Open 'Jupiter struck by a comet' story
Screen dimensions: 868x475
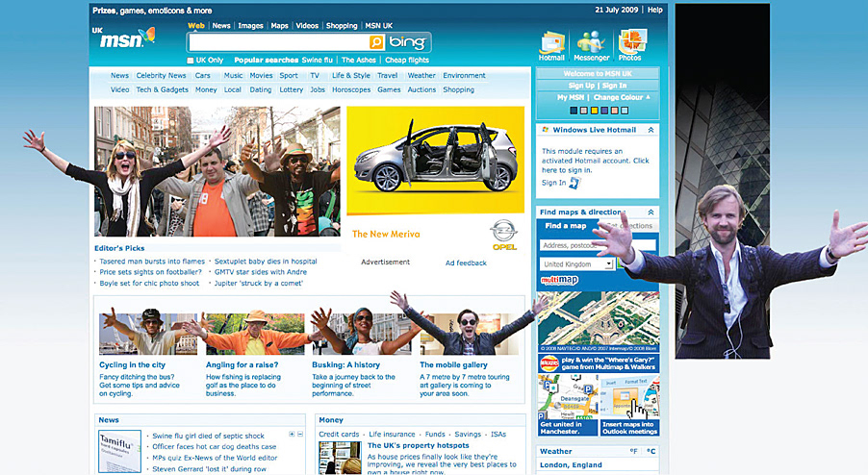(x=259, y=283)
